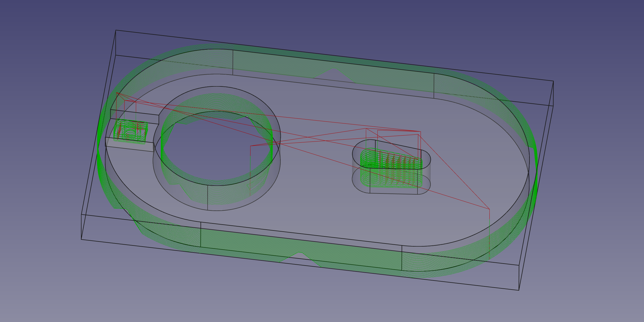The image size is (644, 322).
Task: Select the small rectangular pocket toolpath
Action: tap(131, 132)
